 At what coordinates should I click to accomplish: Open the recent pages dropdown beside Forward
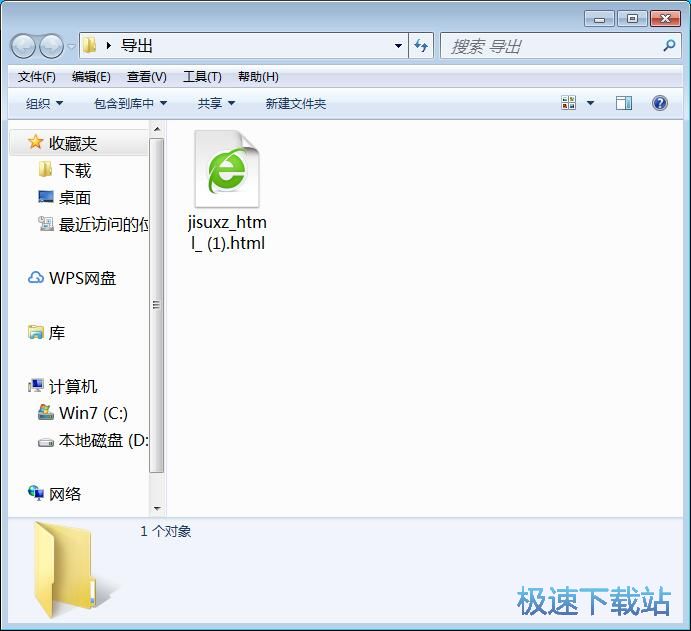pyautogui.click(x=71, y=46)
